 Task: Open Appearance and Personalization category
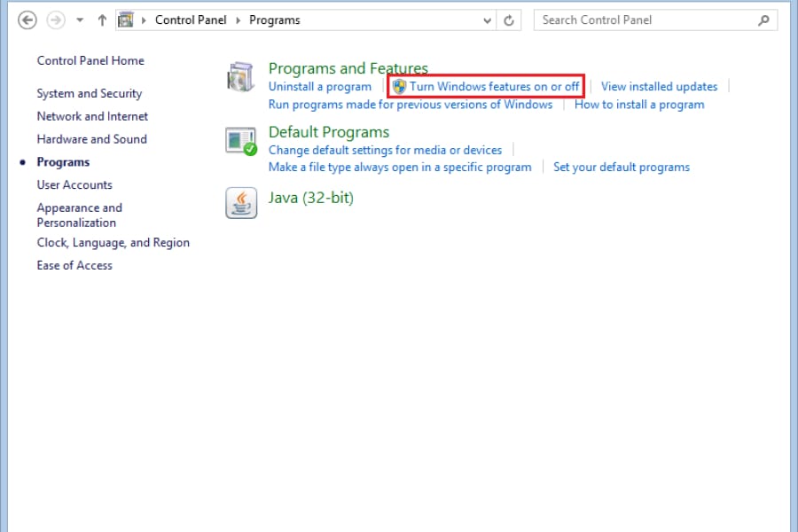[x=80, y=215]
